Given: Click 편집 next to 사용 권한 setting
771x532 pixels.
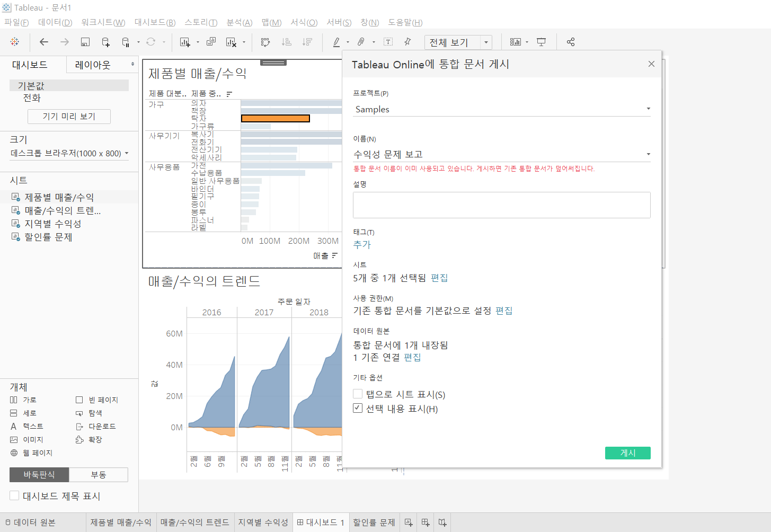Looking at the screenshot, I should 504,311.
